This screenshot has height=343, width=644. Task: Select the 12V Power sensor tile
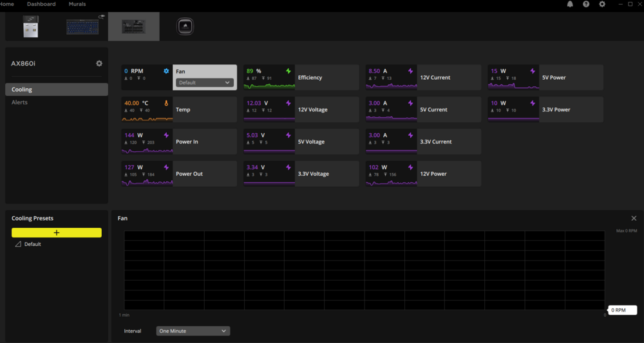(424, 174)
